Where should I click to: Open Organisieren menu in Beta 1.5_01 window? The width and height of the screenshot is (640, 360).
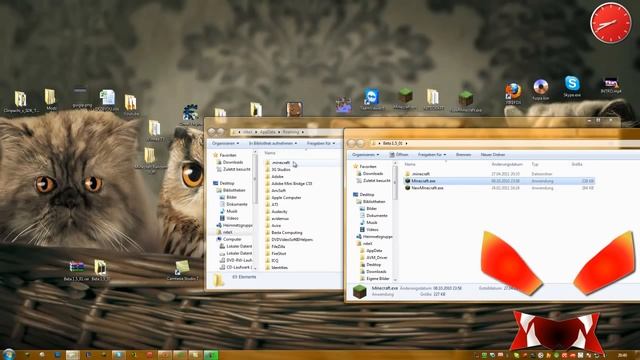[x=365, y=155]
